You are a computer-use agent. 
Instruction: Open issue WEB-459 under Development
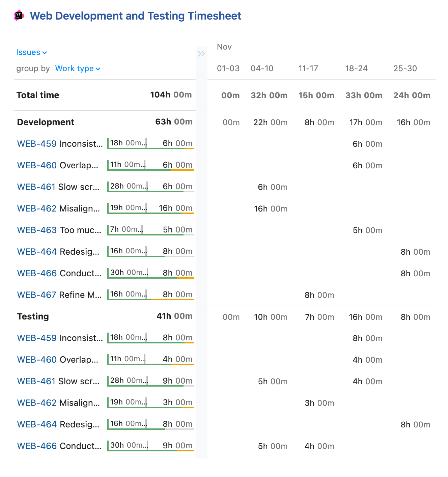[x=36, y=144]
